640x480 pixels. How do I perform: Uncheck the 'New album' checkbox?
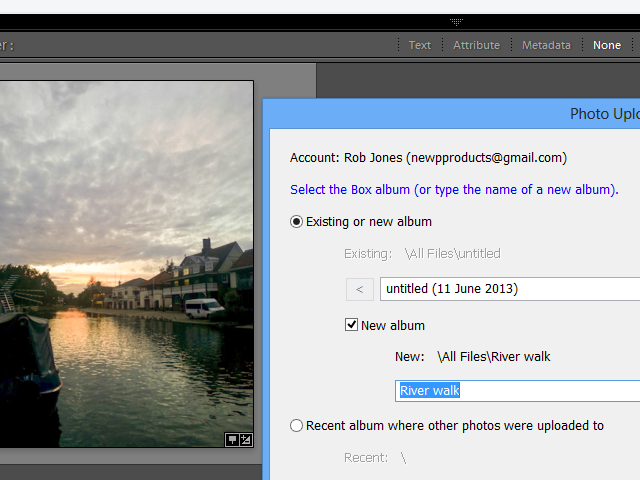[x=352, y=325]
